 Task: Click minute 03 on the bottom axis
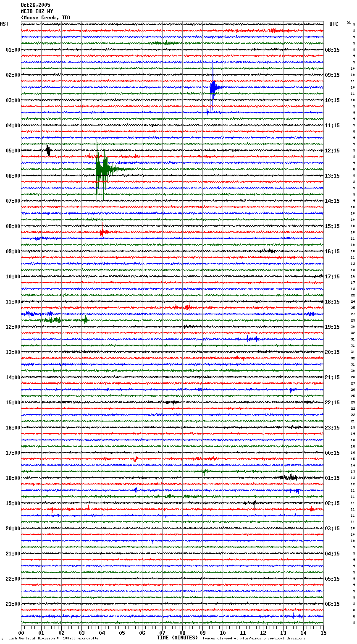click(82, 633)
